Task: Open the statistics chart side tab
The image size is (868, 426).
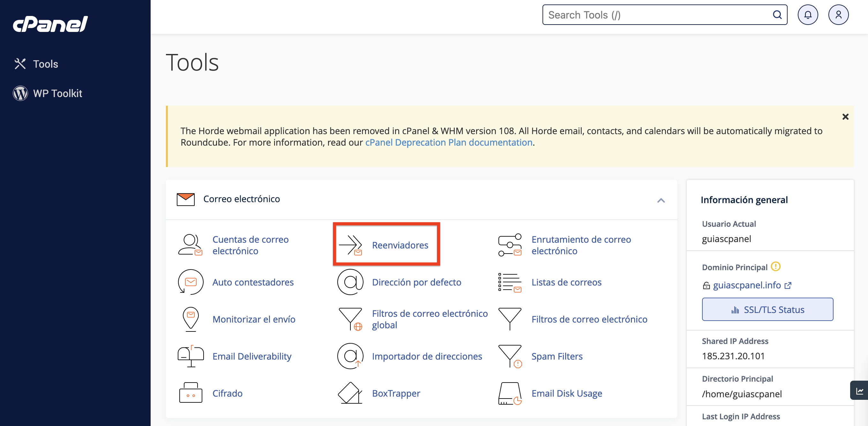Action: click(x=859, y=391)
